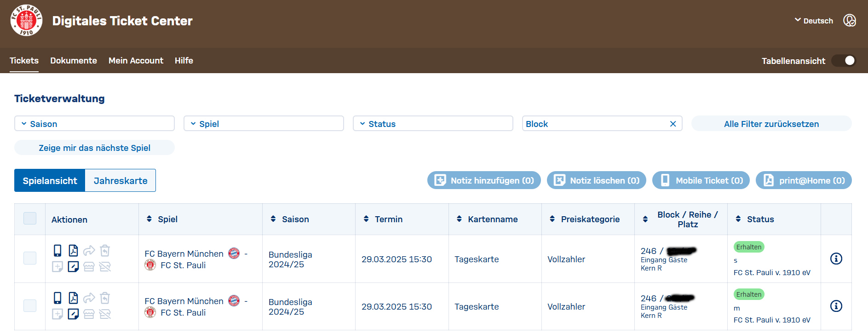Open mobile ticket icon in second ticket row

tap(57, 298)
